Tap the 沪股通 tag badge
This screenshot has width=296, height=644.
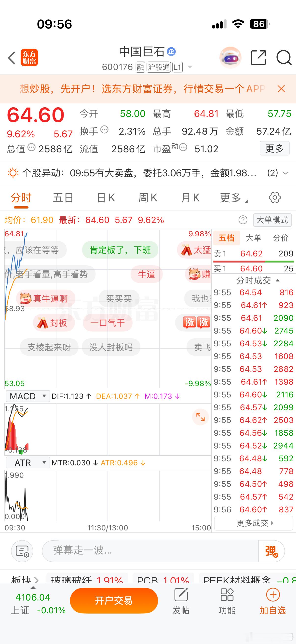[x=159, y=67]
